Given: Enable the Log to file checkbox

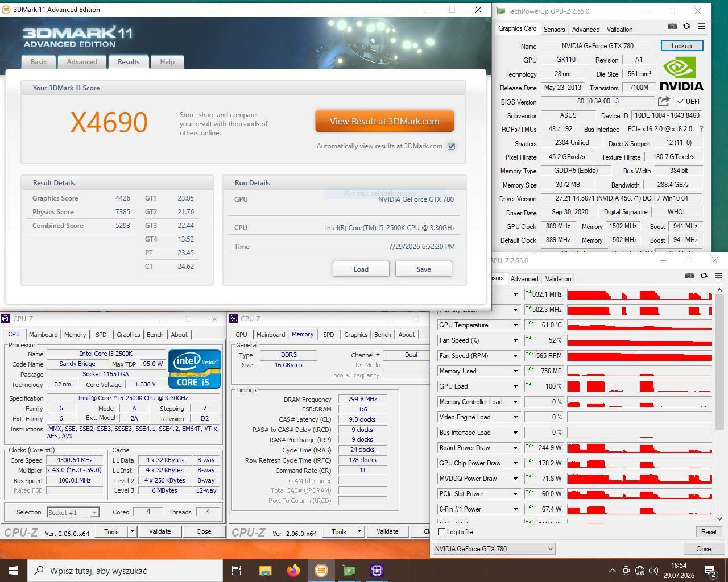Looking at the screenshot, I should [x=442, y=532].
